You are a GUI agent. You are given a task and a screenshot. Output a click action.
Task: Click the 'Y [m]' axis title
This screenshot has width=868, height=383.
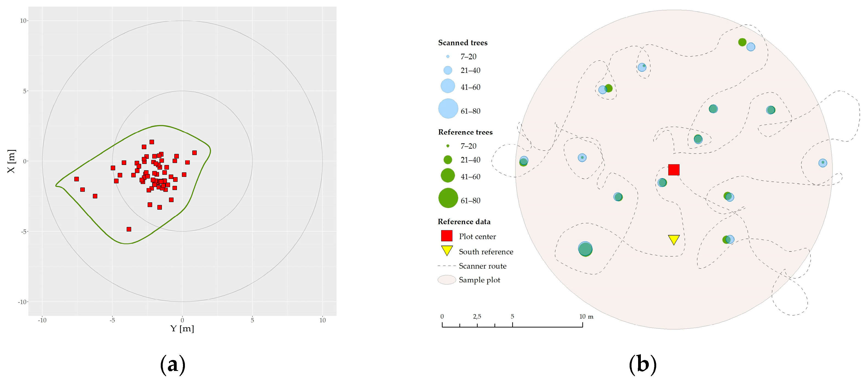[182, 328]
